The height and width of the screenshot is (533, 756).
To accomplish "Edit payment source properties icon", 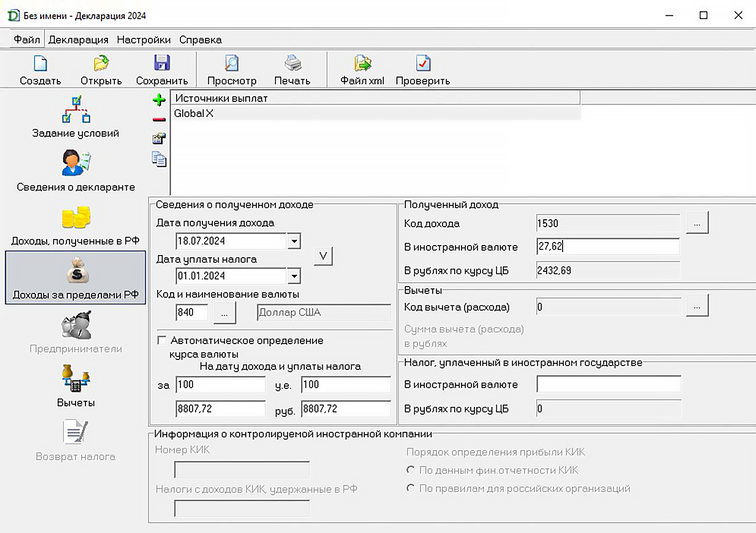I will pos(159,139).
